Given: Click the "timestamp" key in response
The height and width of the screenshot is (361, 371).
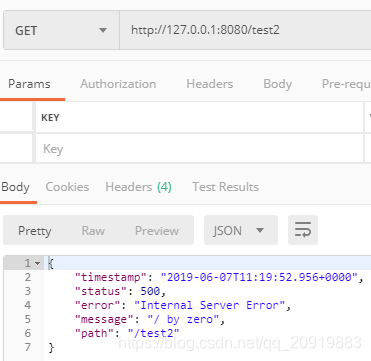Looking at the screenshot, I should pos(111,277).
